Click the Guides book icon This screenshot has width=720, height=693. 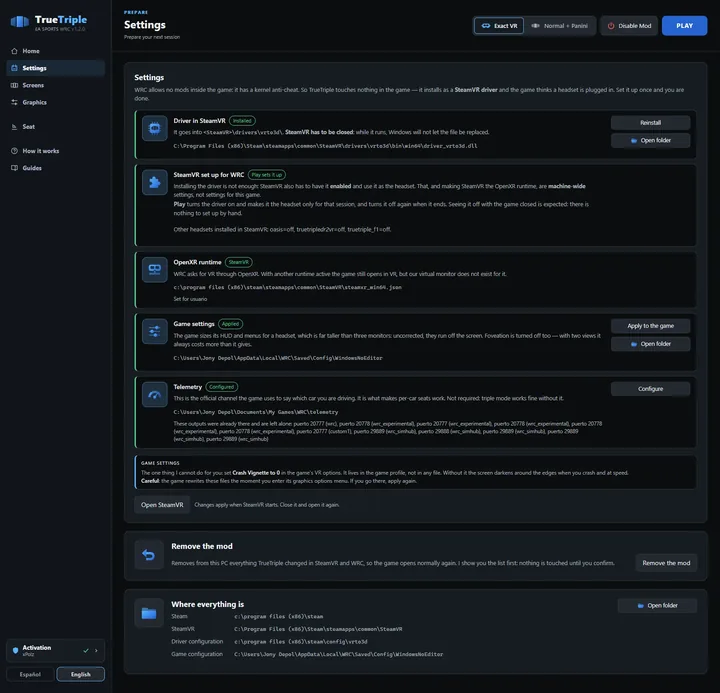click(x=14, y=168)
